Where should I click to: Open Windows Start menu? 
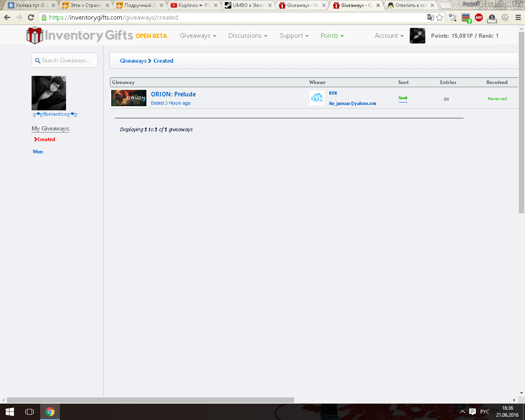pos(10,412)
